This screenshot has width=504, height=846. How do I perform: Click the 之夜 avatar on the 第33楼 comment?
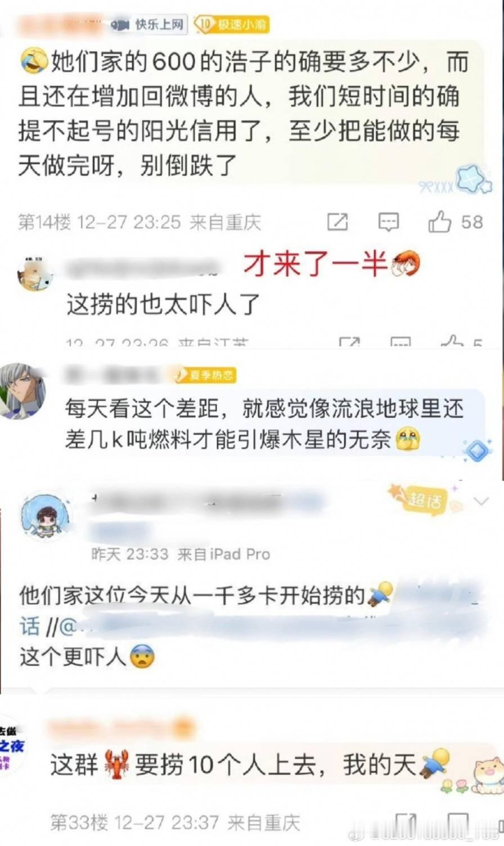[x=12, y=745]
